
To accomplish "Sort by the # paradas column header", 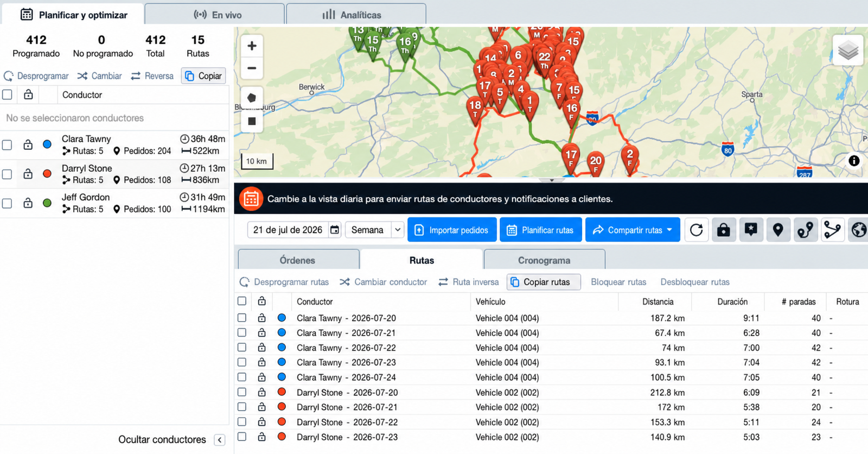I will coord(799,301).
